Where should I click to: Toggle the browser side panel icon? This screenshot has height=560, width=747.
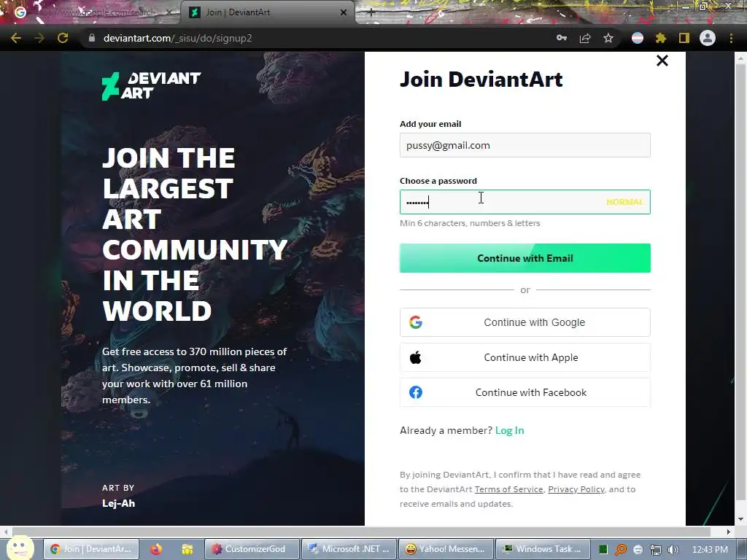684,38
